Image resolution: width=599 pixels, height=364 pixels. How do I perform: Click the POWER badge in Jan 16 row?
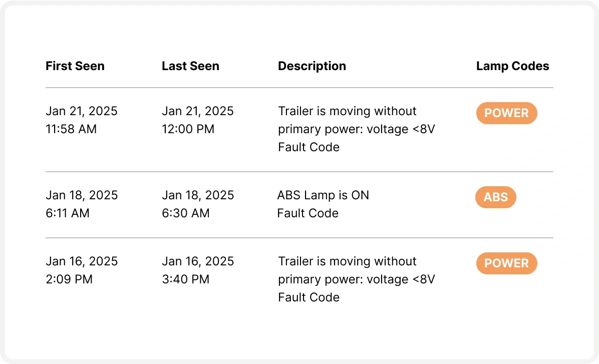point(506,263)
